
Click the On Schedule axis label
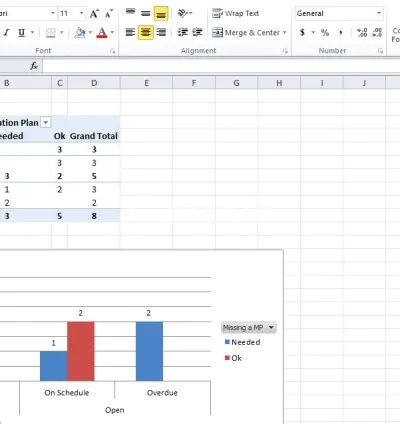tap(67, 393)
